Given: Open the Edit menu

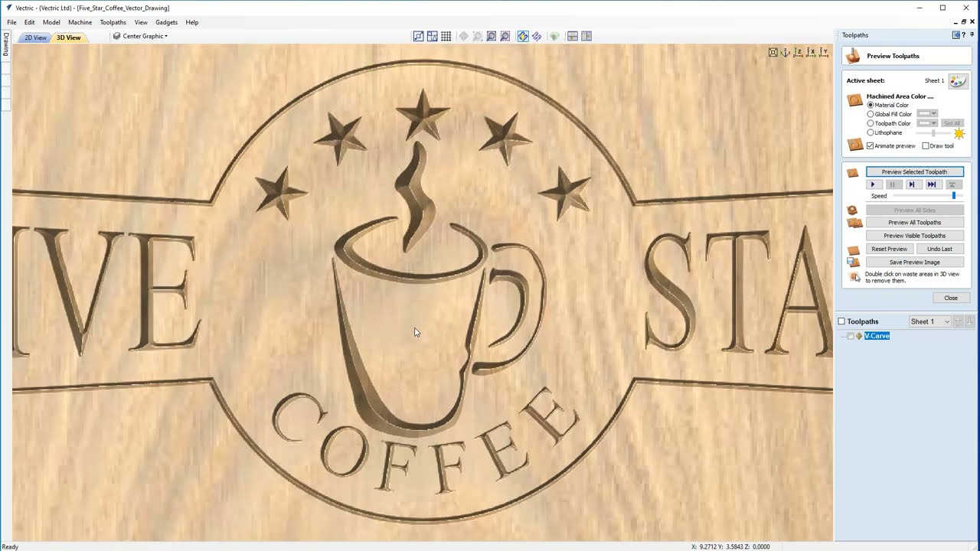Looking at the screenshot, I should 29,22.
